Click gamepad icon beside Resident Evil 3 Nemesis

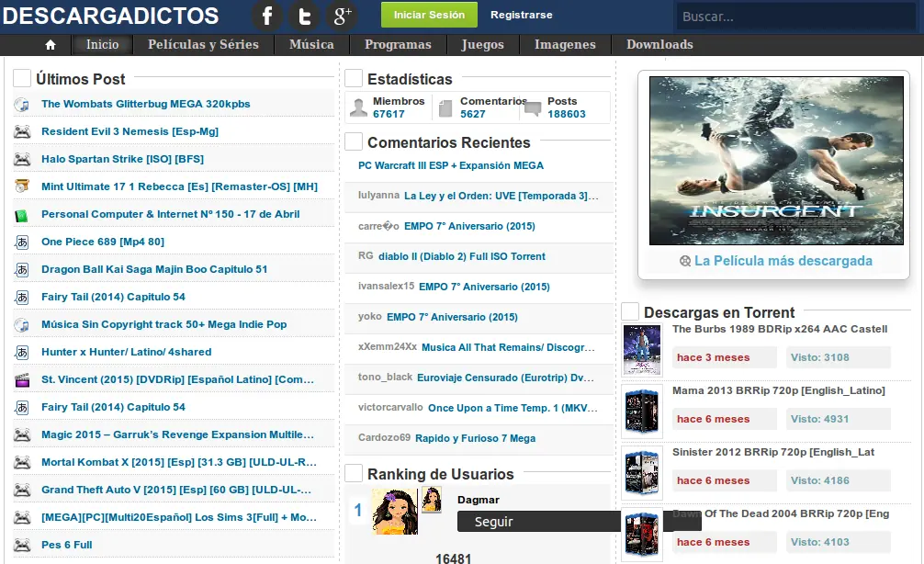click(x=22, y=132)
